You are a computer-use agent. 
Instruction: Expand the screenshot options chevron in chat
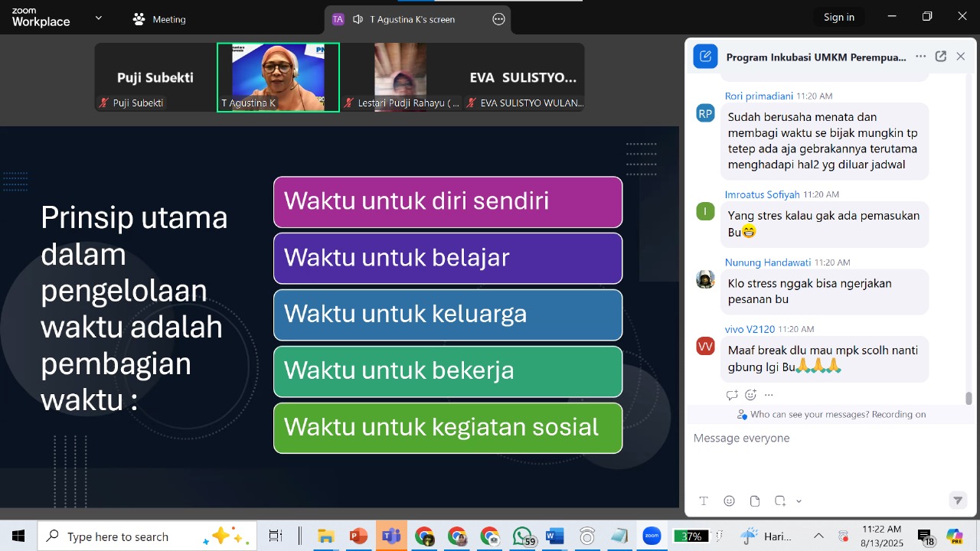point(799,501)
